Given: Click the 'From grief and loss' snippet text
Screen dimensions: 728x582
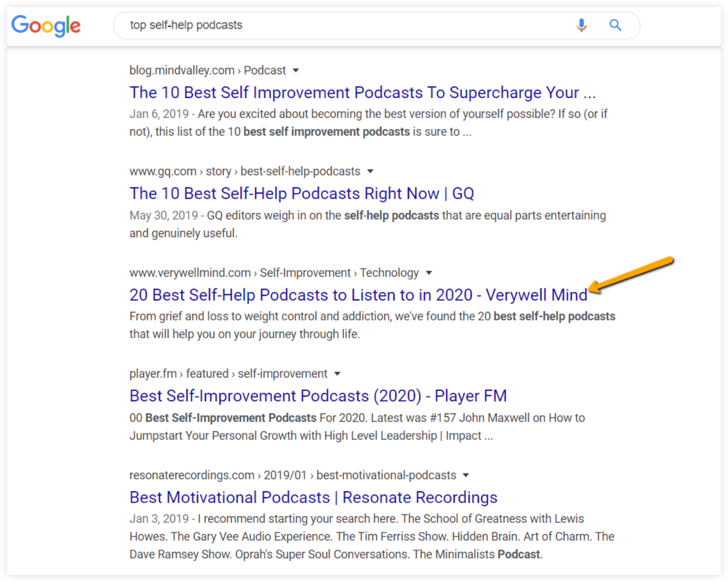Looking at the screenshot, I should click(372, 325).
